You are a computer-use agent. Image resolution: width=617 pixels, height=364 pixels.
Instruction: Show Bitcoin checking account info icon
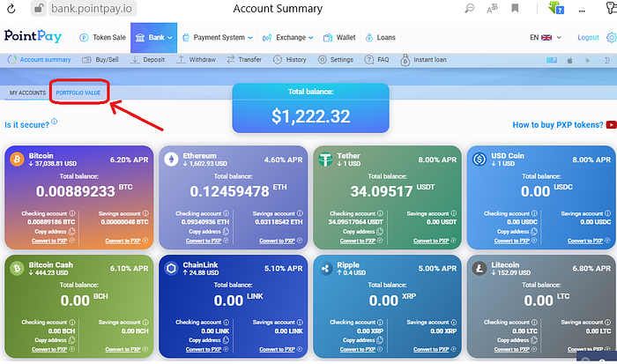(72, 213)
